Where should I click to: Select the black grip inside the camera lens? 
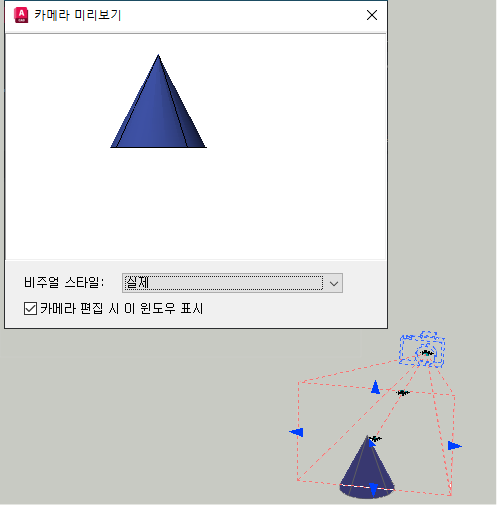(427, 353)
